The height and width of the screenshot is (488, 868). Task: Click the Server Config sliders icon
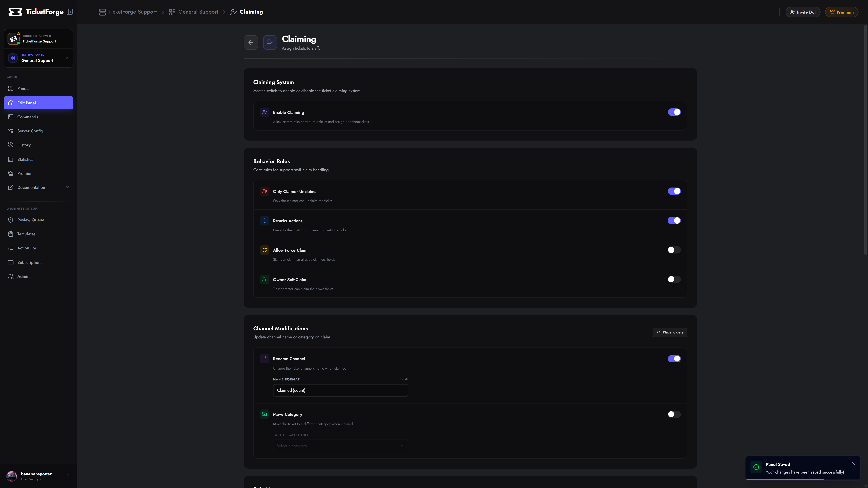[11, 131]
